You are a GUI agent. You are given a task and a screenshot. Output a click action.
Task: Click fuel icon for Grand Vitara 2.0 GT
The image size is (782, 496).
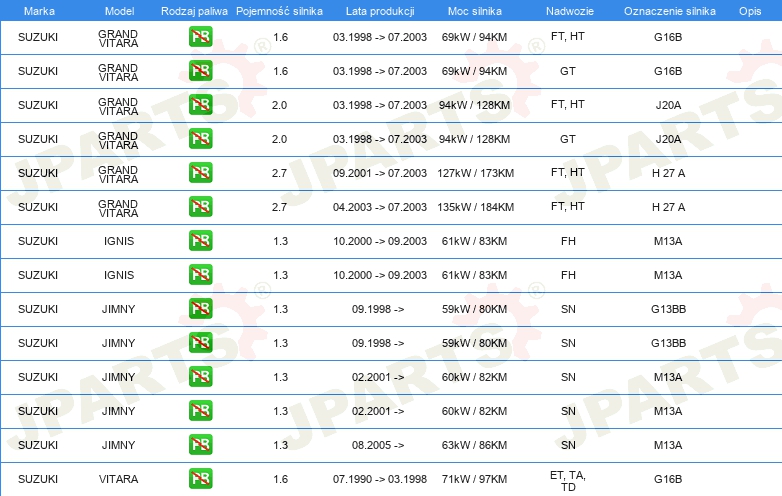coord(200,139)
